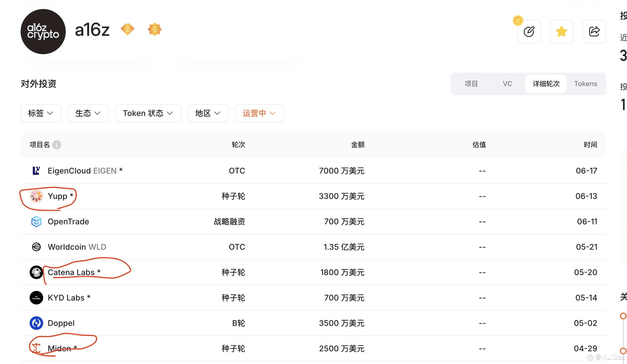Click the 3300 万美元 amount cell
The height and width of the screenshot is (364, 627).
coord(342,196)
